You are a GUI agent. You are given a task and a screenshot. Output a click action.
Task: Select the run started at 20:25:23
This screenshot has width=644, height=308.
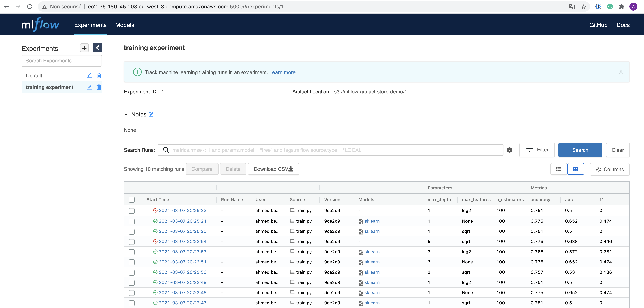pyautogui.click(x=132, y=211)
